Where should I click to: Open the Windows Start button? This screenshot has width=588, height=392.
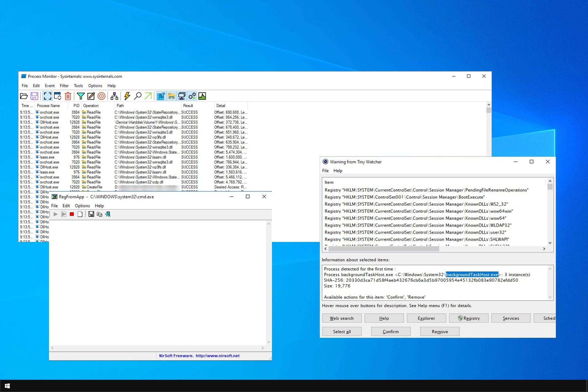coord(7,386)
